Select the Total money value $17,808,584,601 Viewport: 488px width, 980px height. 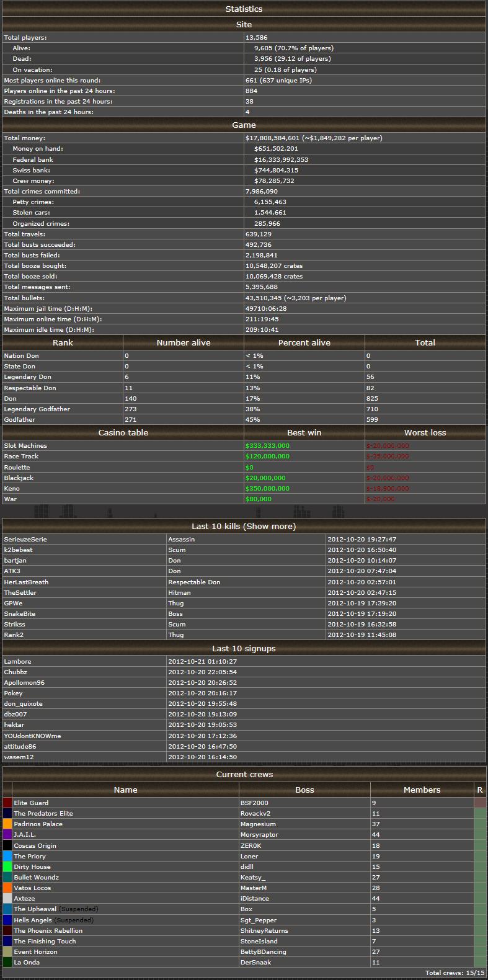[x=272, y=138]
